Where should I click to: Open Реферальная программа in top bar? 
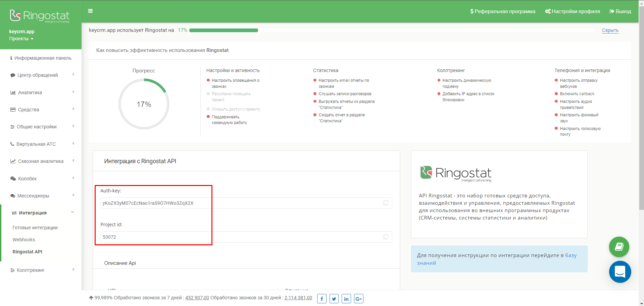point(505,11)
